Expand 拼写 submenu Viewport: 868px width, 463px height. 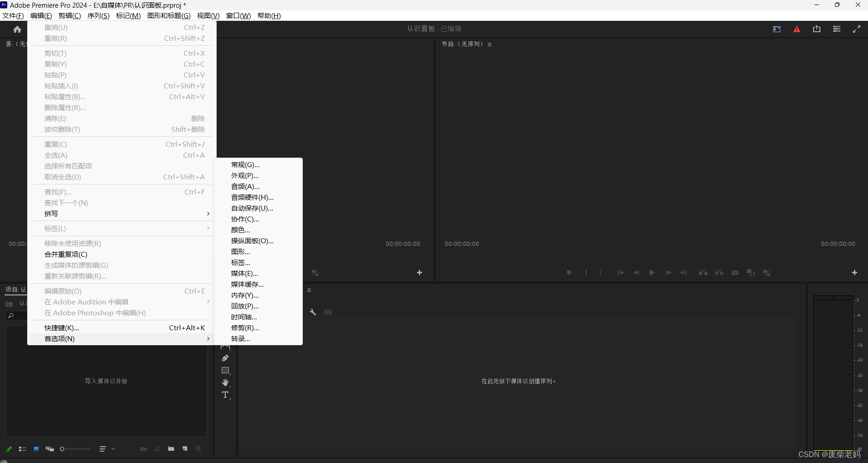click(121, 214)
